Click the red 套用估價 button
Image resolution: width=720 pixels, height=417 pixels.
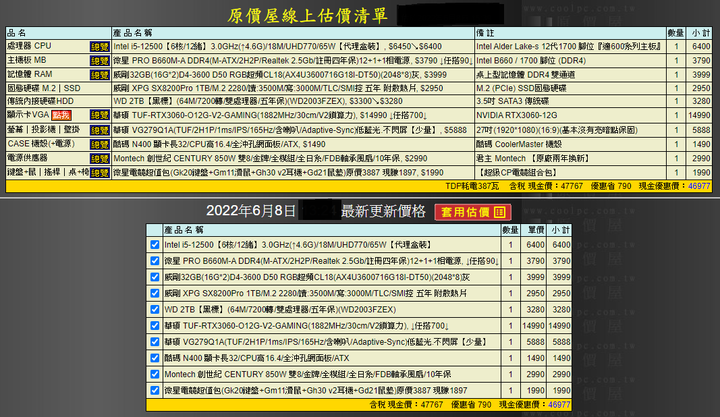(473, 212)
